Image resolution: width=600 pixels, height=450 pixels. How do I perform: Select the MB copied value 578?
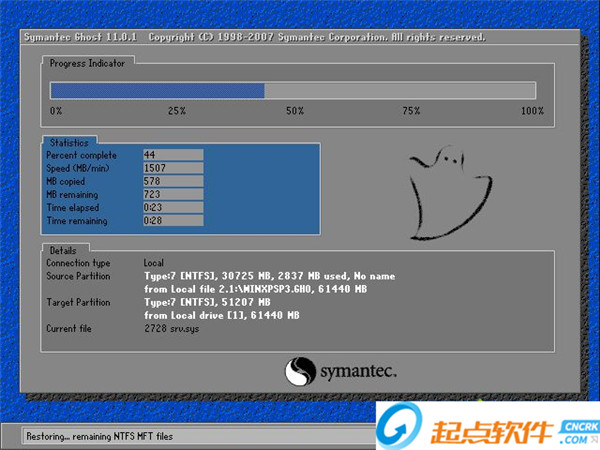[x=173, y=181]
